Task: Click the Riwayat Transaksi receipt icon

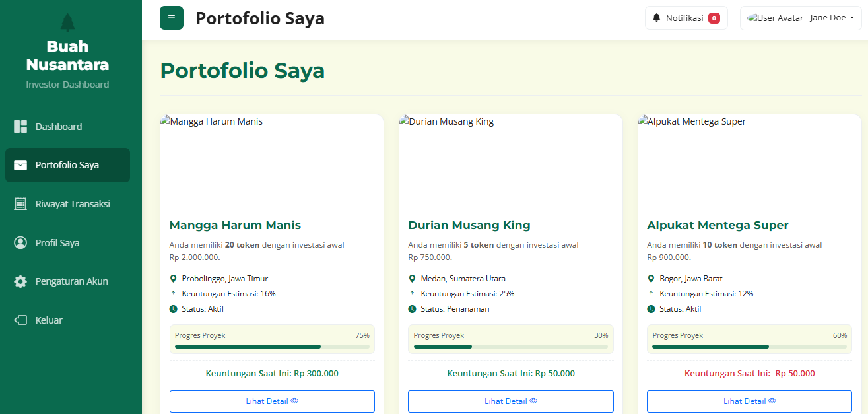Action: coord(20,204)
